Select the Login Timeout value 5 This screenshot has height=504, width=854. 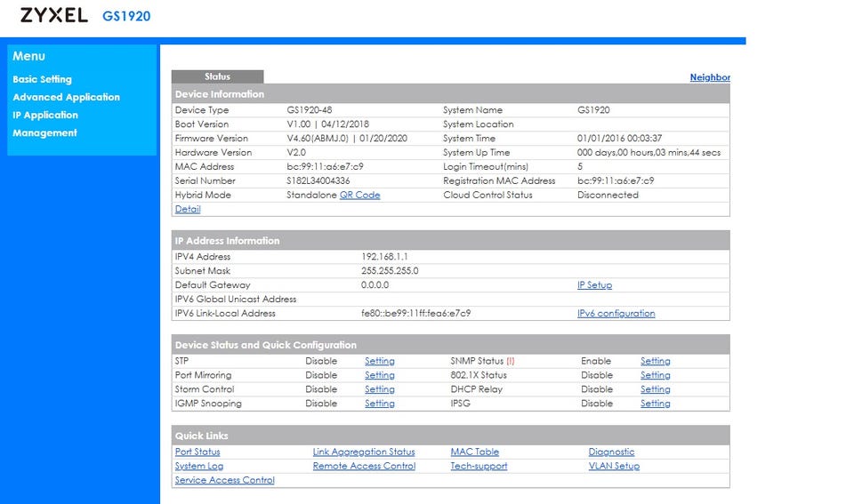click(x=580, y=166)
